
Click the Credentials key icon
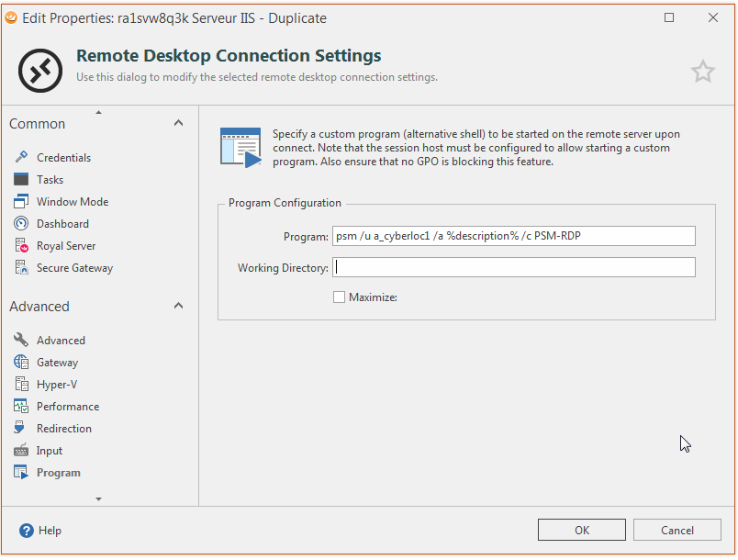(21, 158)
